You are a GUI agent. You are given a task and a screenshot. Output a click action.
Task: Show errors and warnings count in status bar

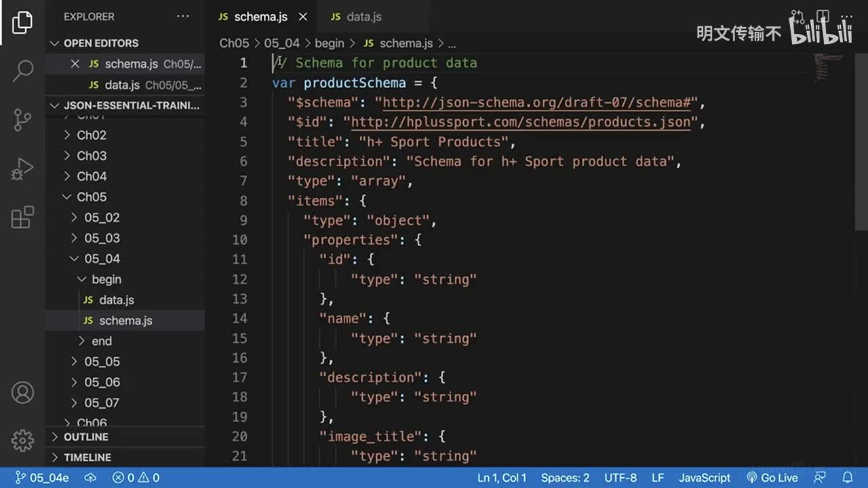(136, 478)
